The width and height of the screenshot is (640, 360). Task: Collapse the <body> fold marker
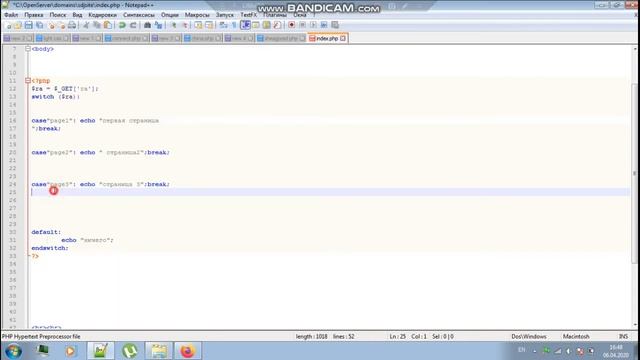tap(28, 49)
